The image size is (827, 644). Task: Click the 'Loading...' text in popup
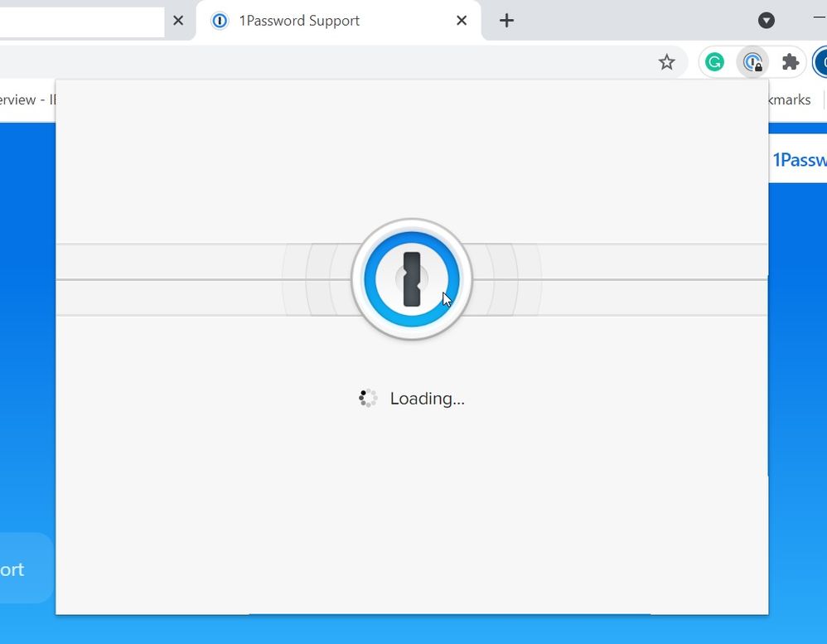point(427,399)
